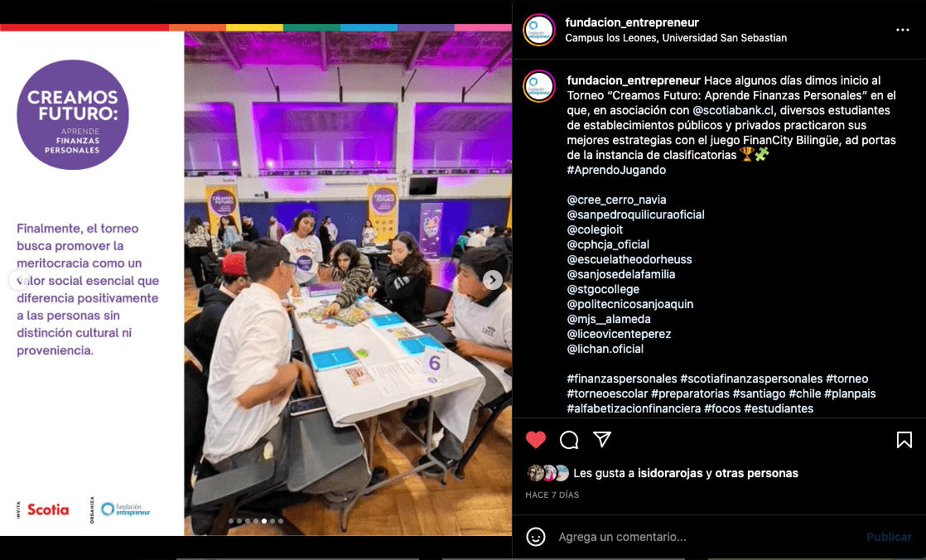Go to the previous carousel image
The width and height of the screenshot is (926, 560).
(19, 280)
